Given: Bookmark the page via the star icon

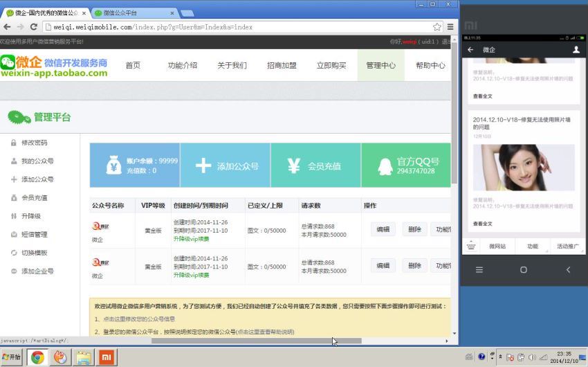Looking at the screenshot, I should click(x=437, y=27).
